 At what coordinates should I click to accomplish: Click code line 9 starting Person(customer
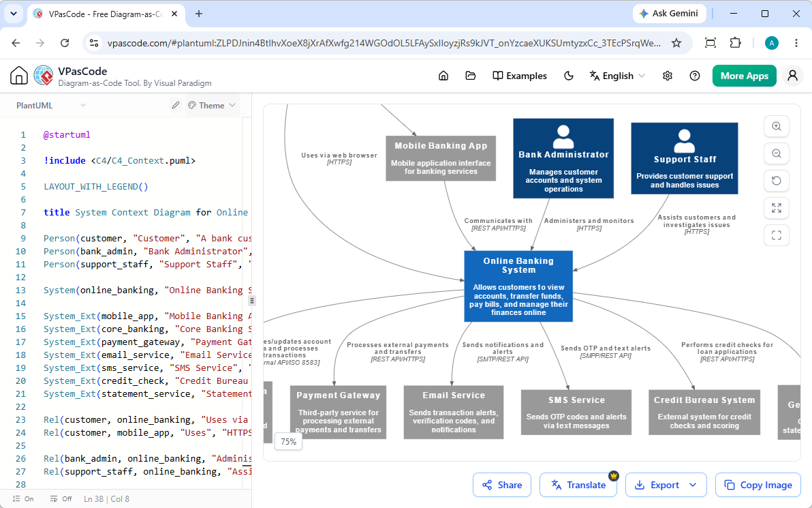pos(148,239)
